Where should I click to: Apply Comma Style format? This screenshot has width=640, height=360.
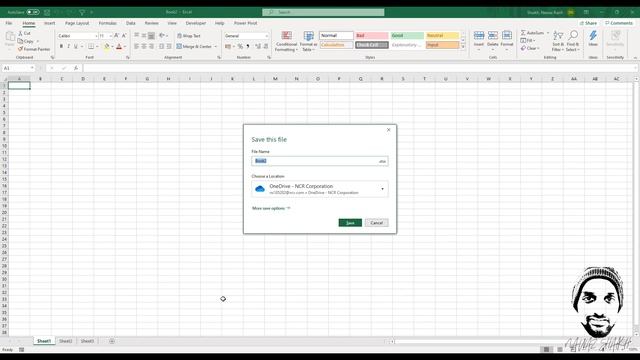coord(248,47)
